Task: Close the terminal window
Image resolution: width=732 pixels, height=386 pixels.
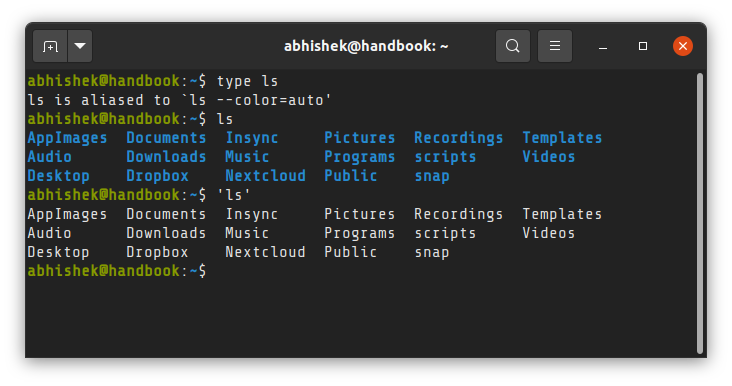Action: 683,46
